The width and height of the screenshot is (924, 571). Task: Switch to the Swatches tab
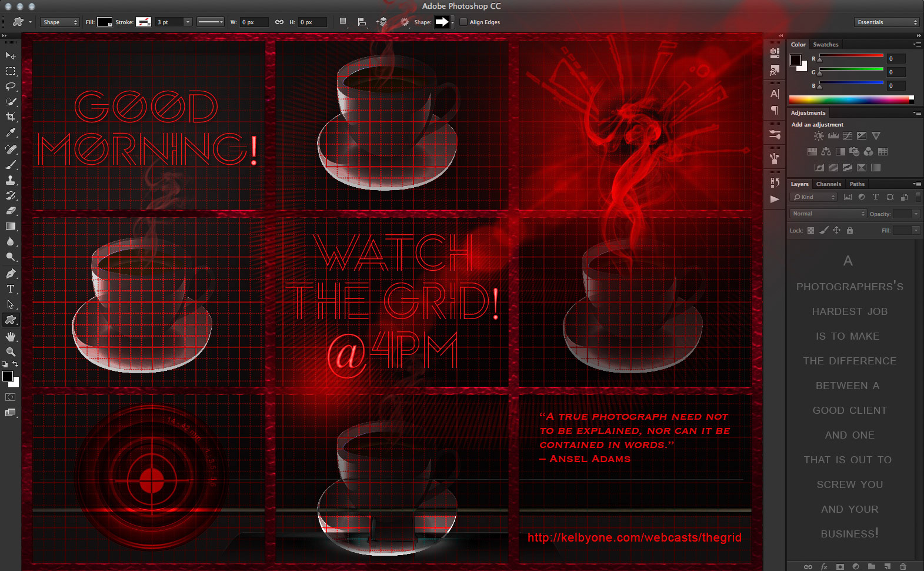tap(826, 45)
